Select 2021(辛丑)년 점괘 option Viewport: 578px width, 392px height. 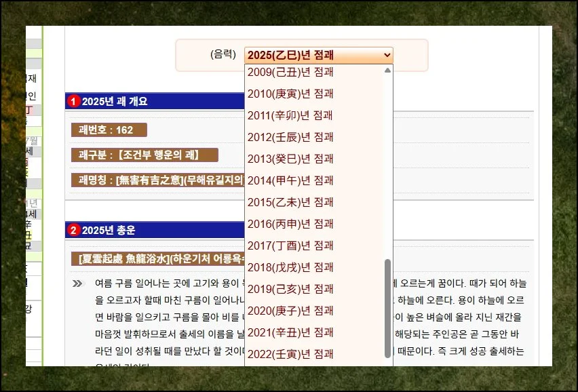click(290, 332)
